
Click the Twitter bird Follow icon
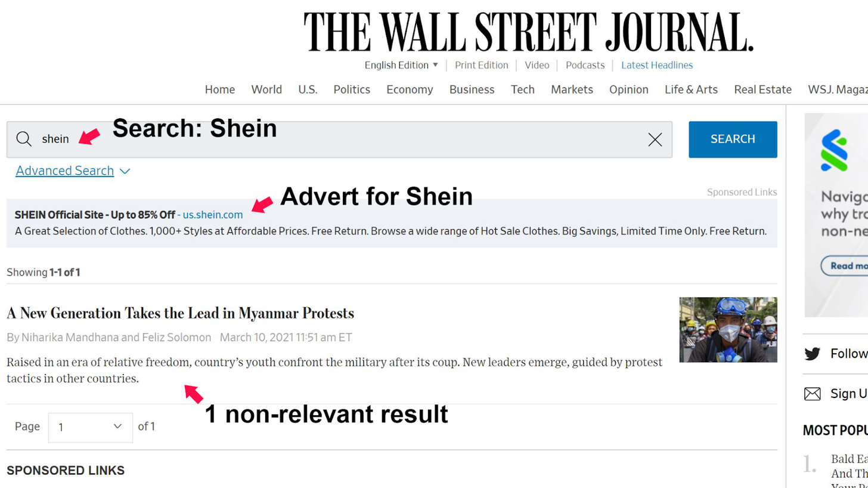[812, 354]
